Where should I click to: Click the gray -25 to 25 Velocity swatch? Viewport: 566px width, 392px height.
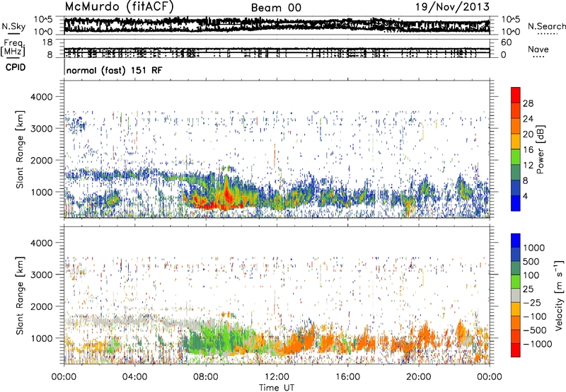click(516, 295)
